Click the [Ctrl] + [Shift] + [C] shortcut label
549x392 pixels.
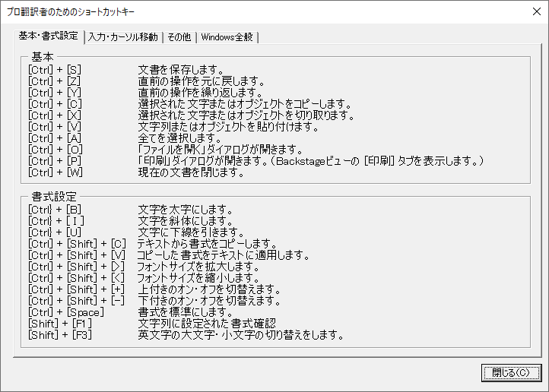[76, 244]
